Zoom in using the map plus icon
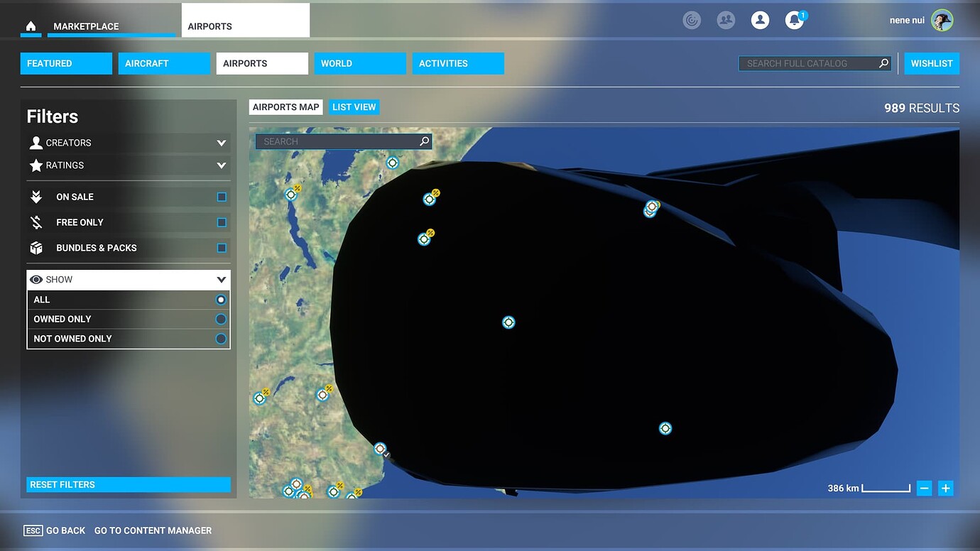980x551 pixels. point(945,488)
